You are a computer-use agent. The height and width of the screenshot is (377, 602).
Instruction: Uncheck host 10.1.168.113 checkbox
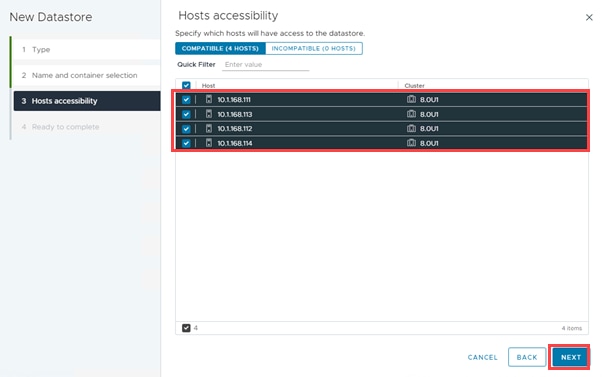186,114
